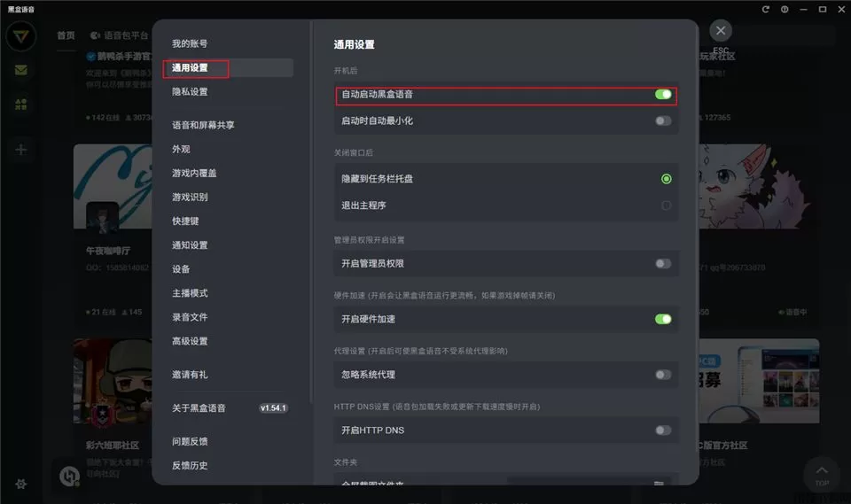Close settings dialog with X (ESC) button
This screenshot has height=504, width=851.
(x=720, y=31)
